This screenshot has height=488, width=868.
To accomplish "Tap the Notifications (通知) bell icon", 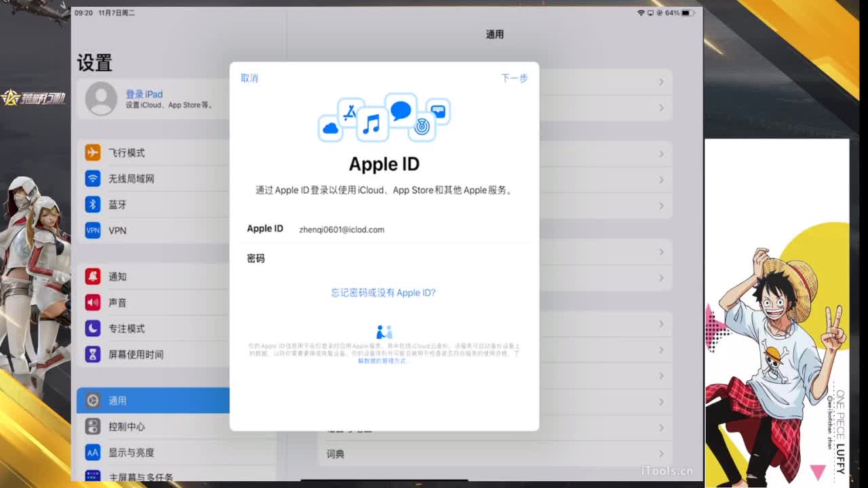I will [93, 277].
